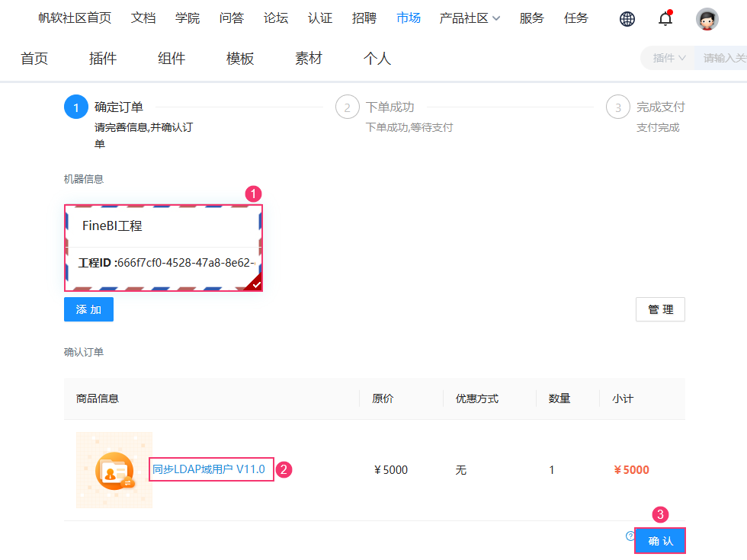Click step 2 下单成功 circle
747x560 pixels.
pos(348,107)
